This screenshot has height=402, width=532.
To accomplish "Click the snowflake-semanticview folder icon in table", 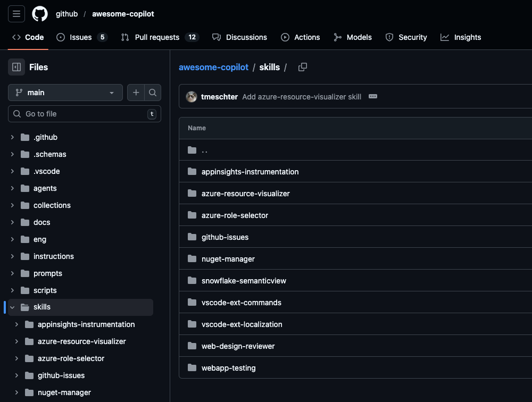I will click(x=192, y=281).
